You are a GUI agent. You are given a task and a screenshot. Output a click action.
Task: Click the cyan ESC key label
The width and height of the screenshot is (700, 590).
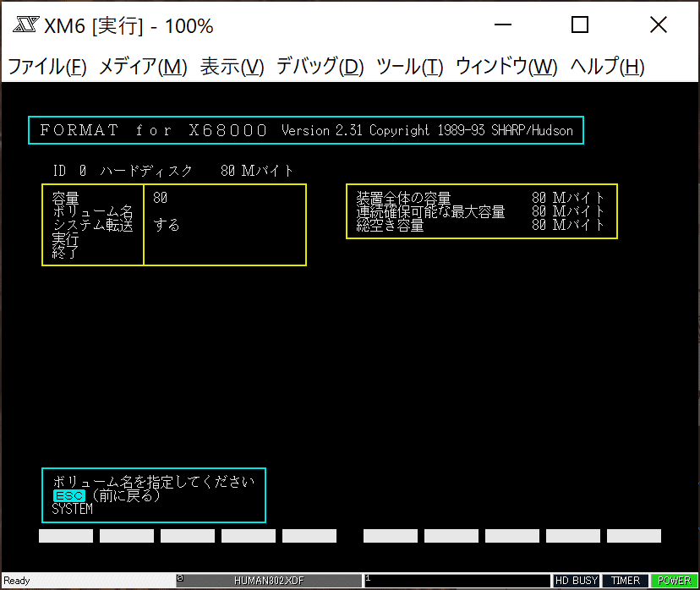click(x=69, y=496)
